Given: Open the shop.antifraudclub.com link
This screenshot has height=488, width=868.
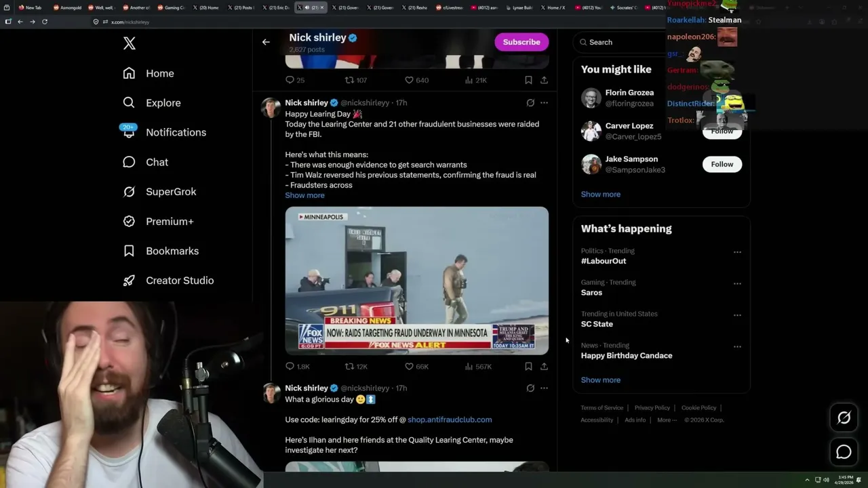Looking at the screenshot, I should [x=450, y=420].
